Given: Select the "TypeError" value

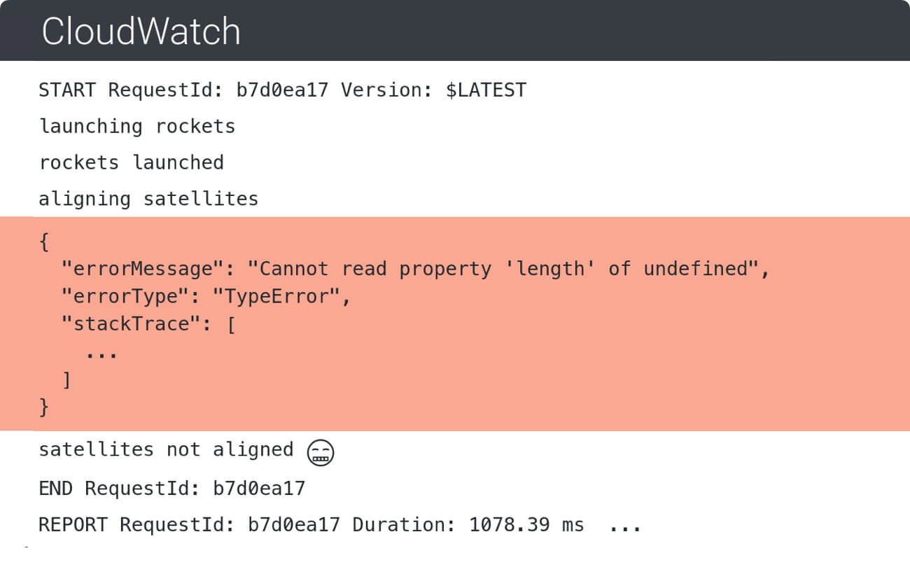Looking at the screenshot, I should pos(281,297).
